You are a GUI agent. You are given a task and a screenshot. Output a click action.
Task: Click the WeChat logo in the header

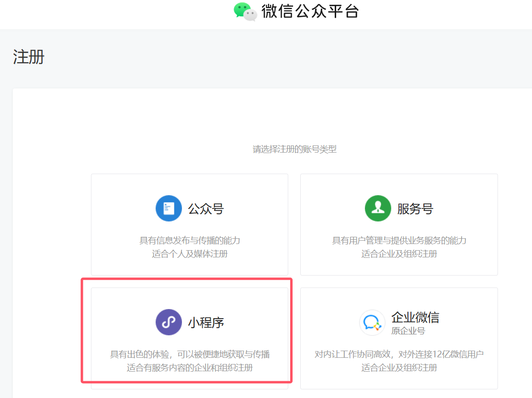coord(245,11)
